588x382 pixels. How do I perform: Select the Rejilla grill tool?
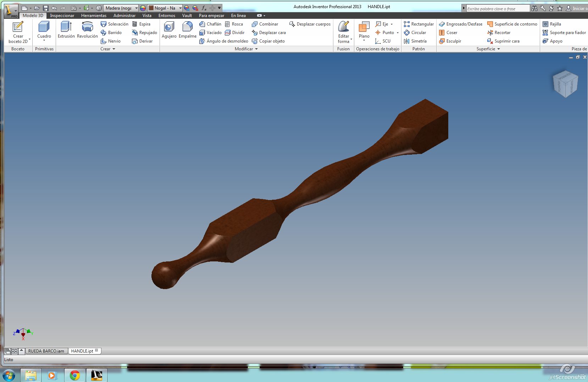click(552, 24)
